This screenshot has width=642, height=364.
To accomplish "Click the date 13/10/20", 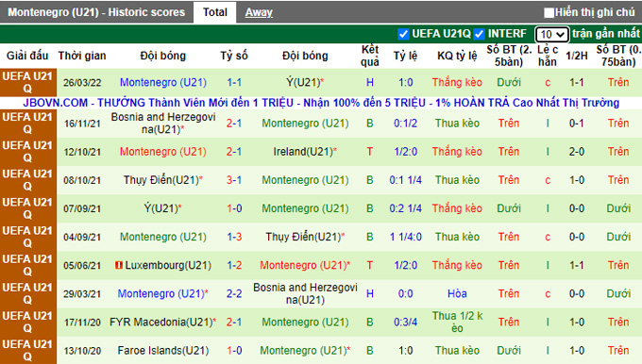I will pyautogui.click(x=82, y=351).
